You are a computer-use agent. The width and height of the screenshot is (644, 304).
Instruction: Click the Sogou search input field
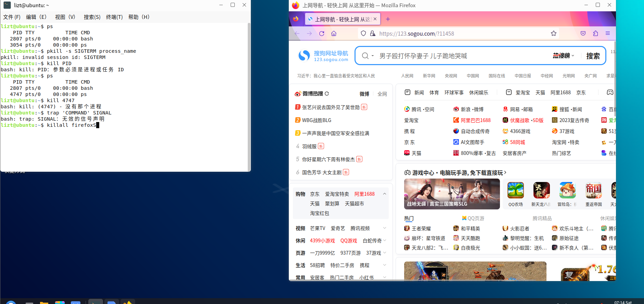click(464, 56)
